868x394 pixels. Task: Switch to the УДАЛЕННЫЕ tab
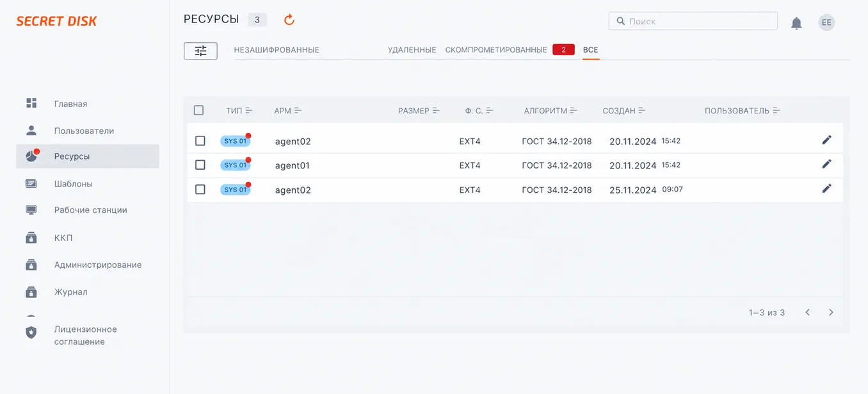point(412,50)
